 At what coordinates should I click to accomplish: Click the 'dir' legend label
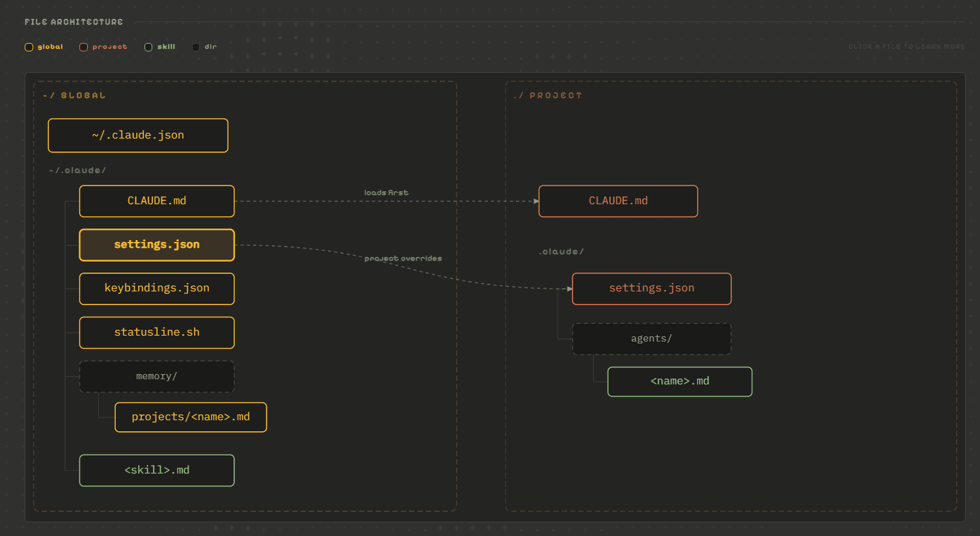211,47
